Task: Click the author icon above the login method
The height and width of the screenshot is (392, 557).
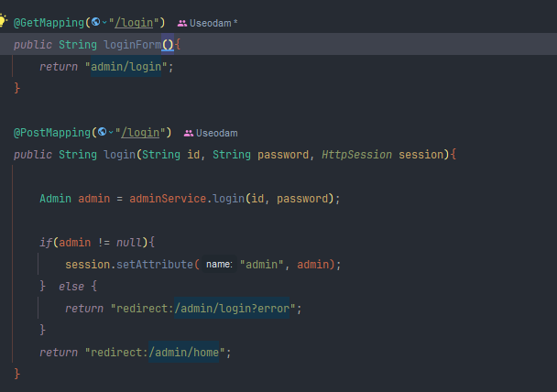Action: (189, 133)
